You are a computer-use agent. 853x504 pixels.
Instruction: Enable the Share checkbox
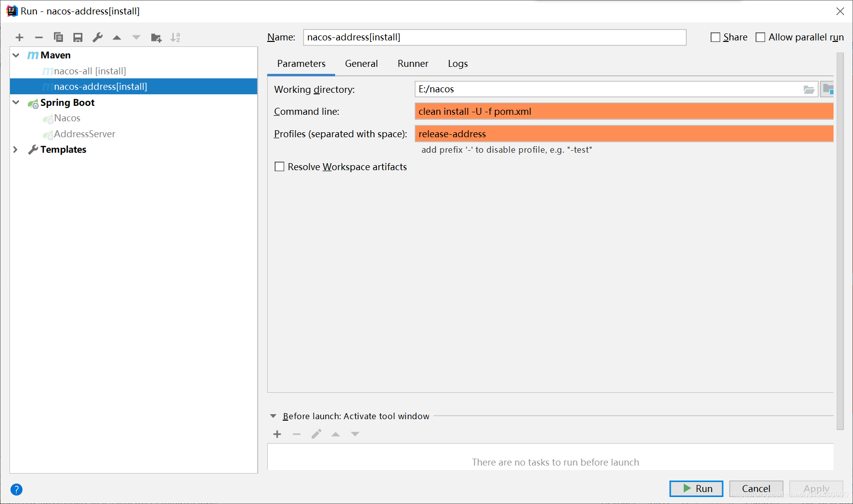coord(715,37)
